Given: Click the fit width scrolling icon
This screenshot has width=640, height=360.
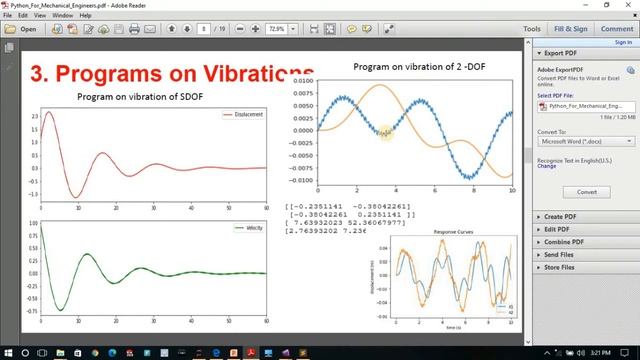Looking at the screenshot, I should point(314,29).
